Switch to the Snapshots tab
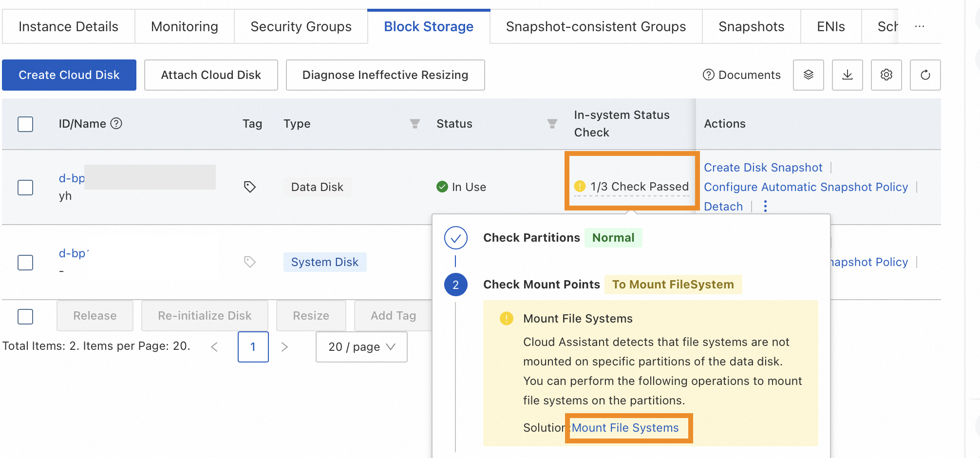Image resolution: width=980 pixels, height=458 pixels. click(752, 26)
